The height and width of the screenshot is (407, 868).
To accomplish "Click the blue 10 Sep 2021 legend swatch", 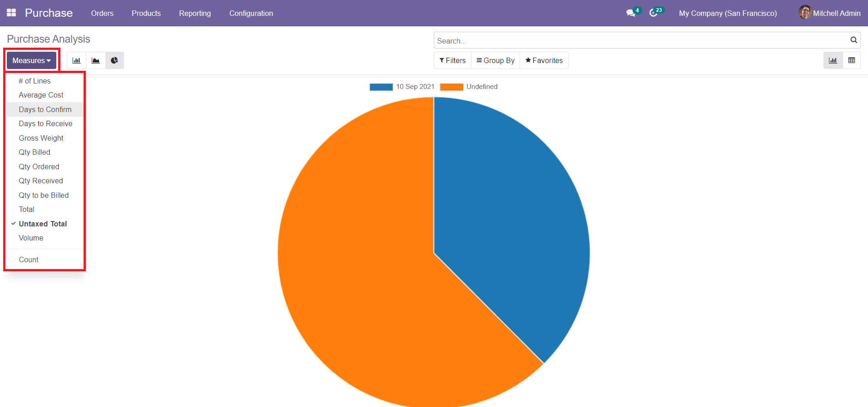I will 381,87.
